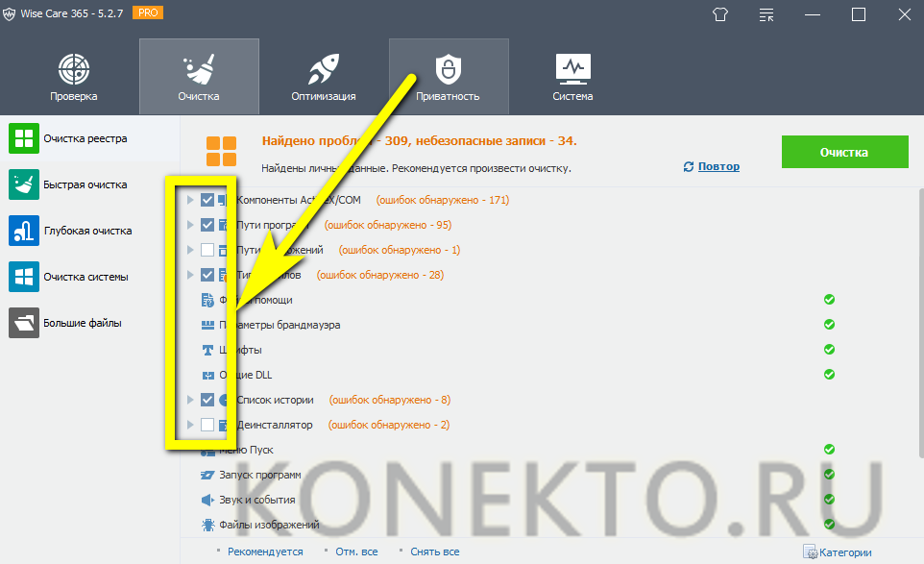Click green check mark beside Файлы помощи
This screenshot has height=564, width=924.
[829, 300]
